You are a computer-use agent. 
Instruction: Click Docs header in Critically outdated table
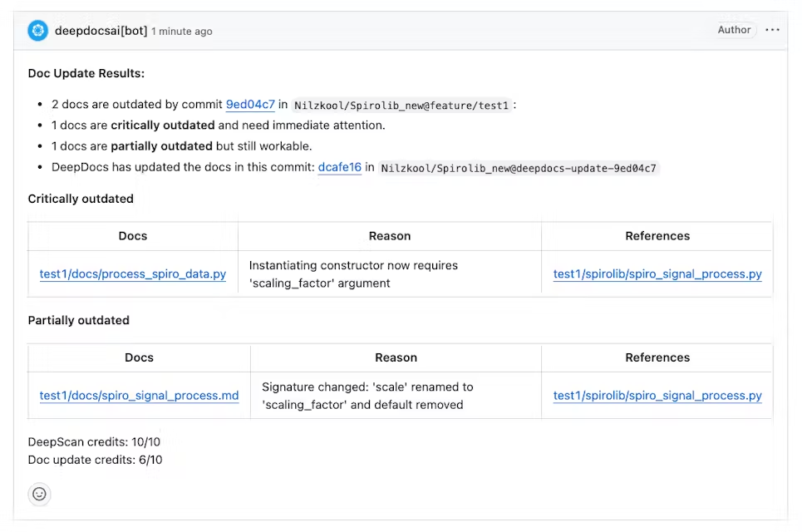pos(133,236)
